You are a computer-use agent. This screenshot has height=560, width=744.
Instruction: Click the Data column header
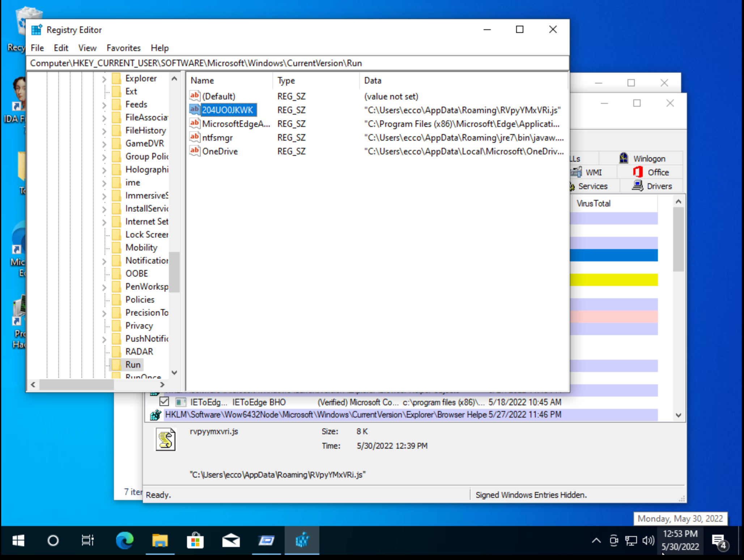(373, 80)
